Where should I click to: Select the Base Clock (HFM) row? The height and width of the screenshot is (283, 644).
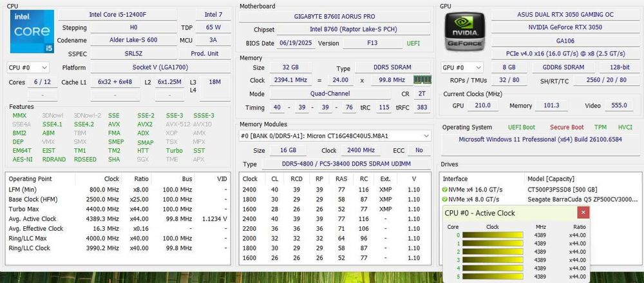118,199
